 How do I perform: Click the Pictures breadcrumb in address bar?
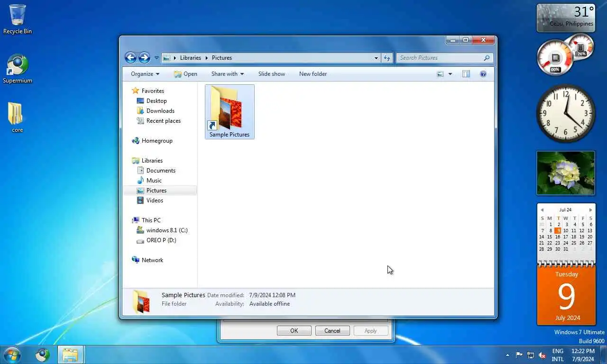[x=222, y=58]
